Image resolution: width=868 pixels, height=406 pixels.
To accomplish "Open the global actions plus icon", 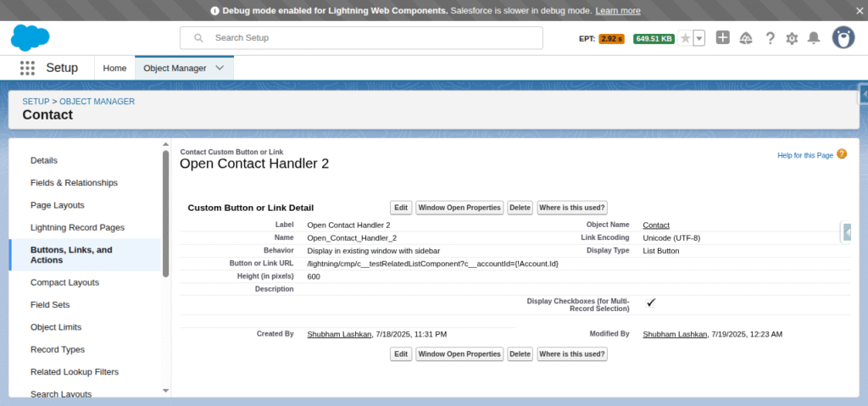I will (x=722, y=37).
